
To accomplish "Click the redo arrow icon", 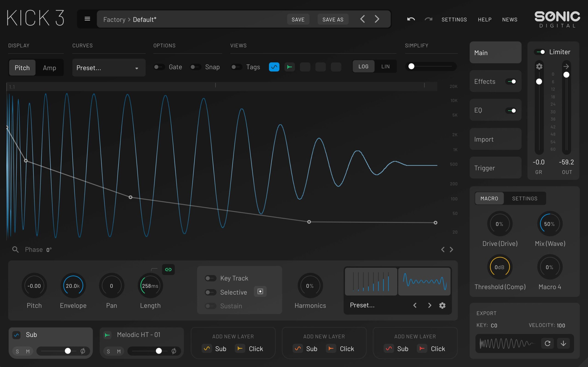I will (428, 19).
